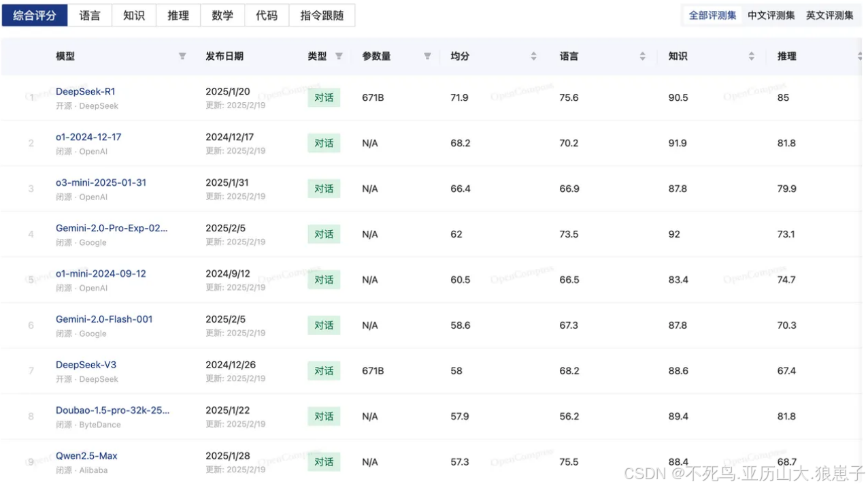Open the Gemini-2.0-Flash-001 model link

click(104, 319)
